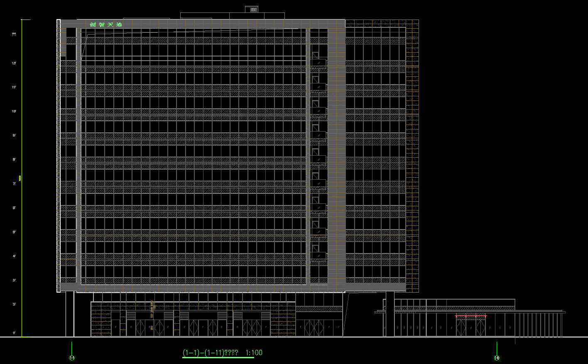The width and height of the screenshot is (588, 364).
Task: Select the left green grid axis bubble
Action: [x=71, y=358]
